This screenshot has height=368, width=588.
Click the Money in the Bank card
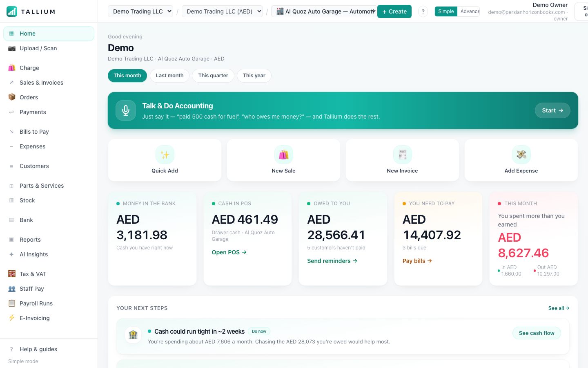[152, 239]
